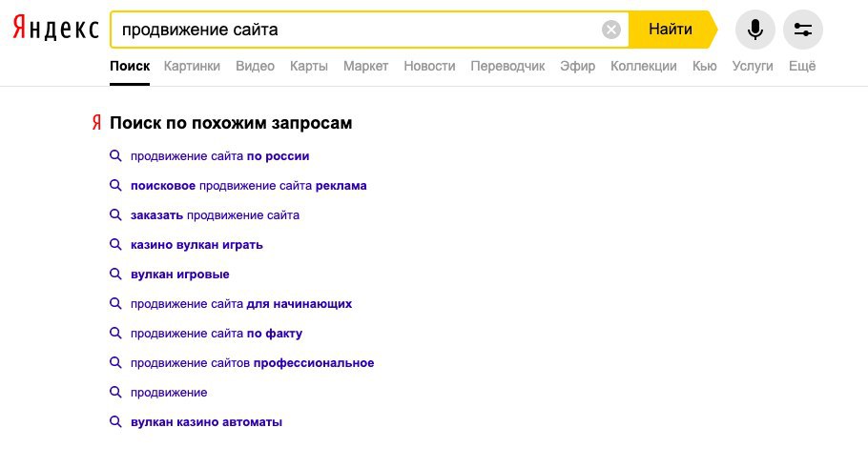The height and width of the screenshot is (468, 868).
Task: Go to the Кью tab
Action: pos(704,67)
